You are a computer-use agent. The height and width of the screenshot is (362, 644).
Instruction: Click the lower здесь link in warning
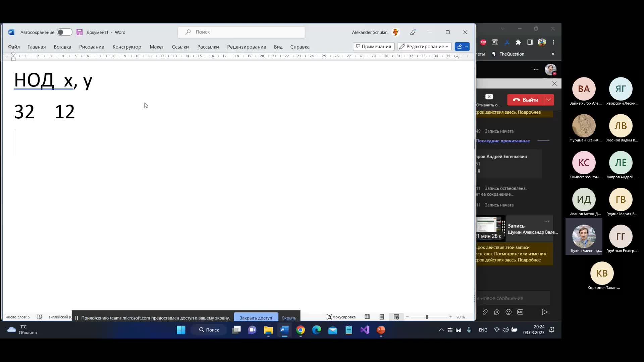(510, 260)
